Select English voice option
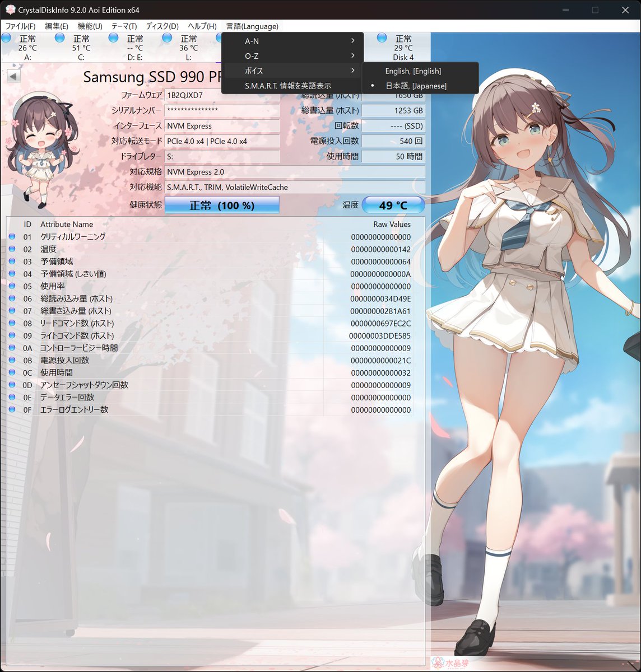 (x=420, y=71)
